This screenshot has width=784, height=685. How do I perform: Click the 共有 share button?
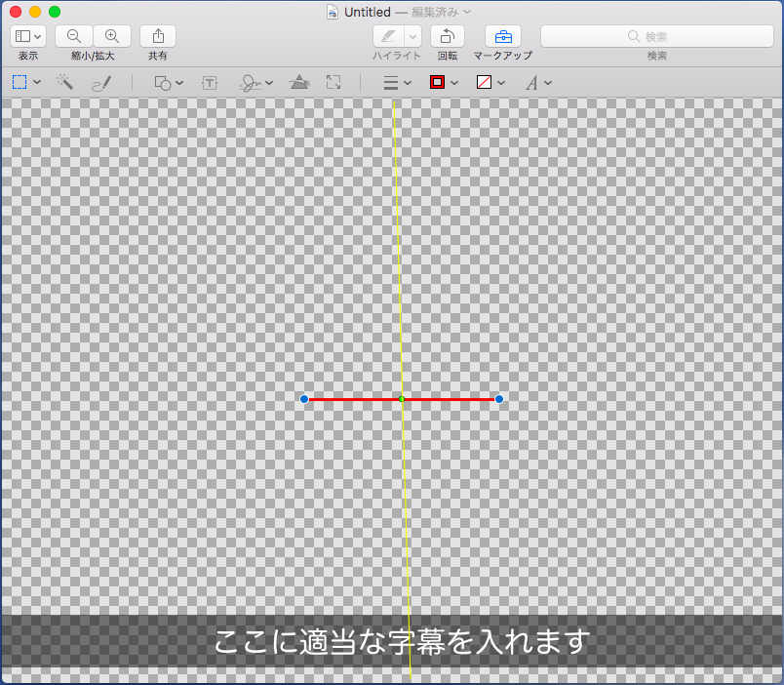(156, 36)
